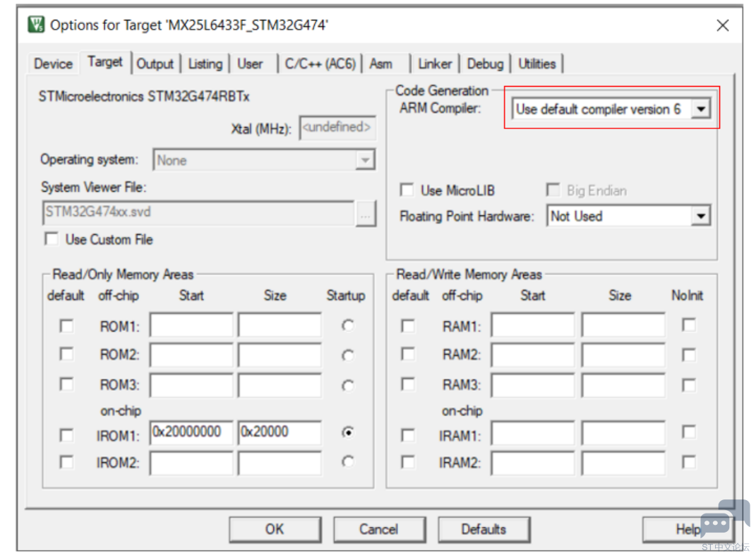This screenshot has height=558, width=756.
Task: Select the IROM1 Startup radio button
Action: click(x=347, y=432)
